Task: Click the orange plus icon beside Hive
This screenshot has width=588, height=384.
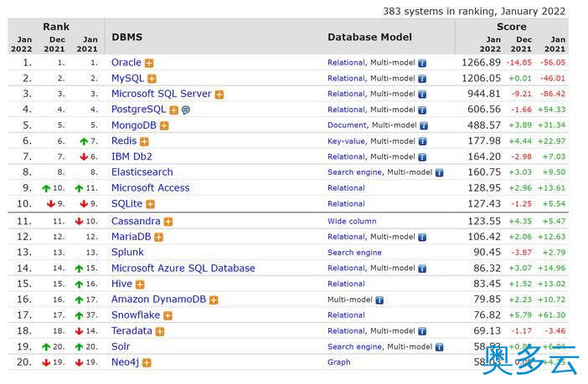Action: [140, 284]
